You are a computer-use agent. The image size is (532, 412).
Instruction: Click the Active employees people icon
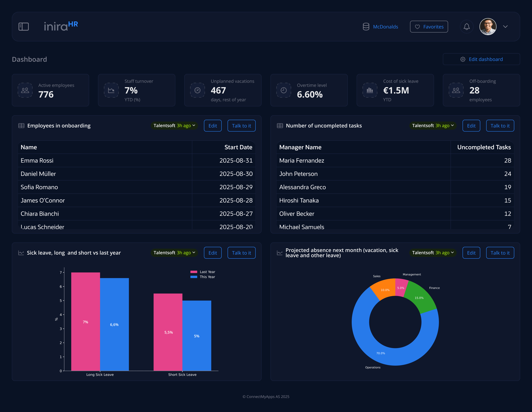(x=25, y=90)
